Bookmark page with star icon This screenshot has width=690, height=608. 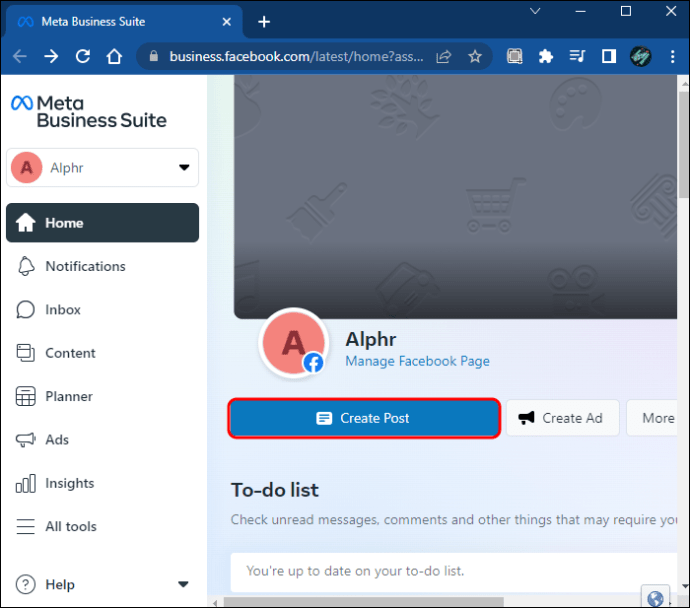(475, 56)
